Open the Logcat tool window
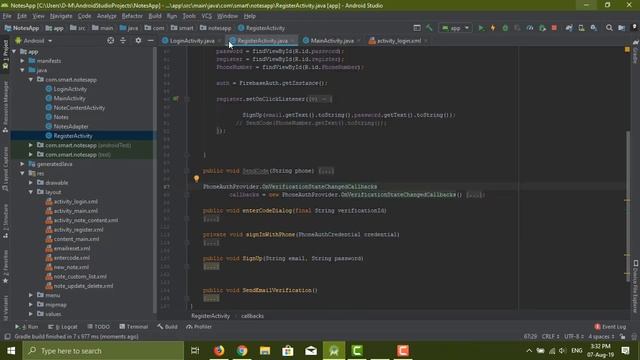Viewport: 640px width, 360px height. tap(62, 327)
